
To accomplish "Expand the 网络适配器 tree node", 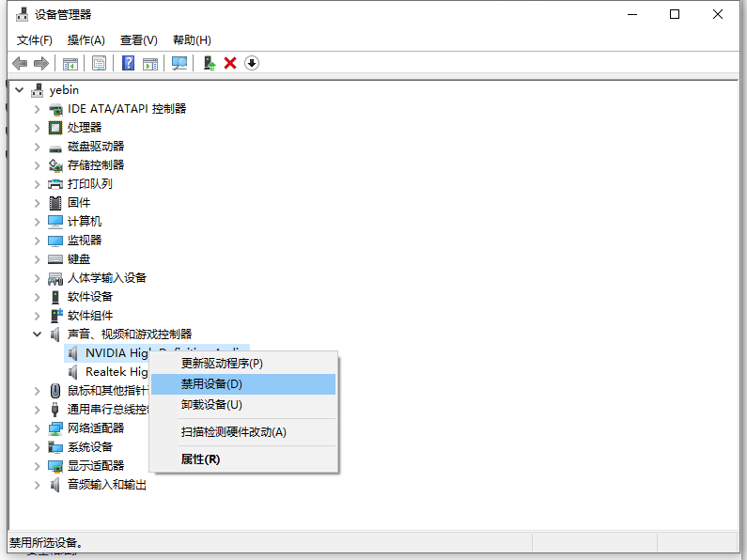I will click(x=38, y=428).
